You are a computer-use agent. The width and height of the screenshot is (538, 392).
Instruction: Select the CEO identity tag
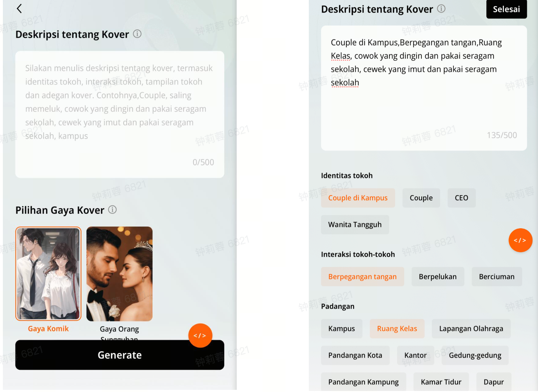point(461,198)
